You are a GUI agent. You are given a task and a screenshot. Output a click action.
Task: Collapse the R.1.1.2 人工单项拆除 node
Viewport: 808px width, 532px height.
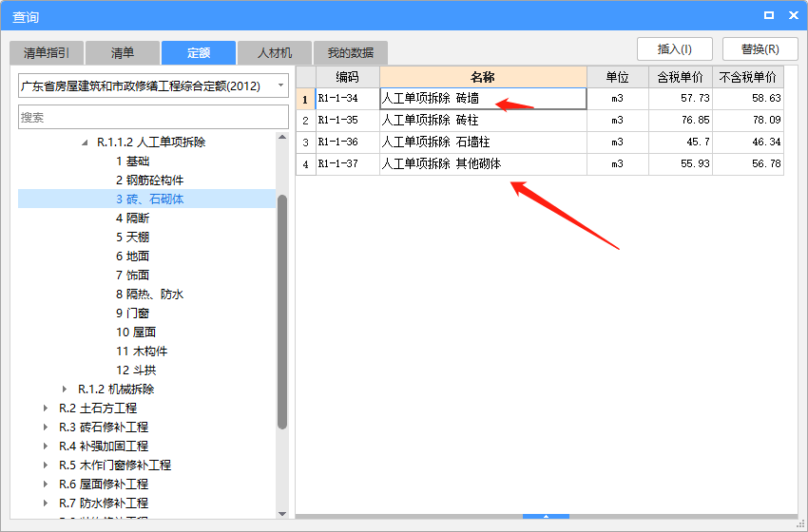point(85,142)
